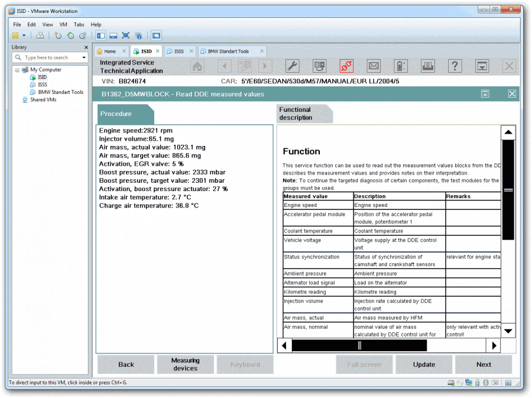532x398 pixels.
Task: Click the vertical scrollbar up arrow
Action: (508, 132)
